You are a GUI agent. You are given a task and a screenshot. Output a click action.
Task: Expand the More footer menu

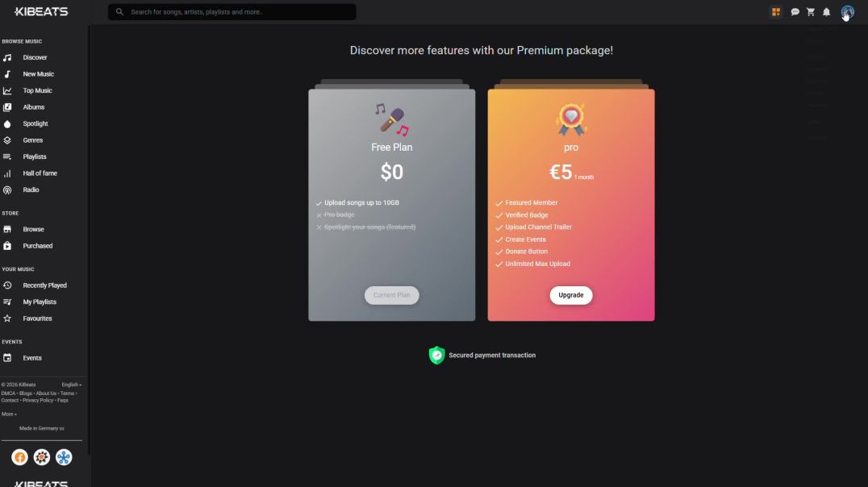9,414
